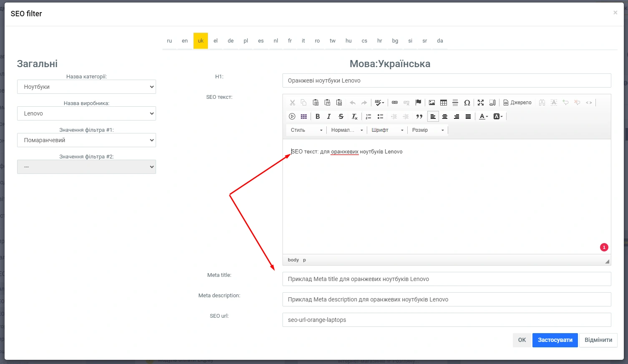Insert a block quote
Viewport: 628px width, 364px height.
(419, 117)
